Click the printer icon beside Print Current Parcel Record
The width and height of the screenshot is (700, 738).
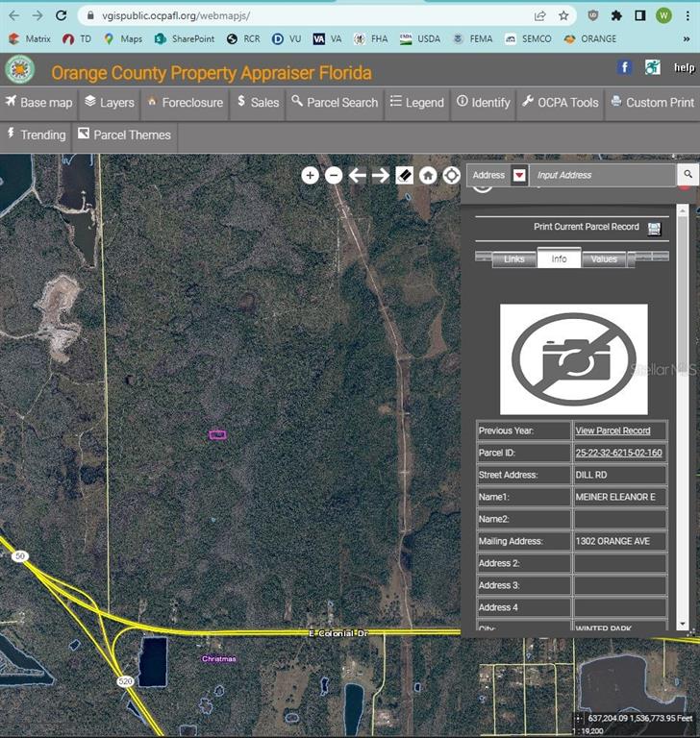[x=654, y=228]
